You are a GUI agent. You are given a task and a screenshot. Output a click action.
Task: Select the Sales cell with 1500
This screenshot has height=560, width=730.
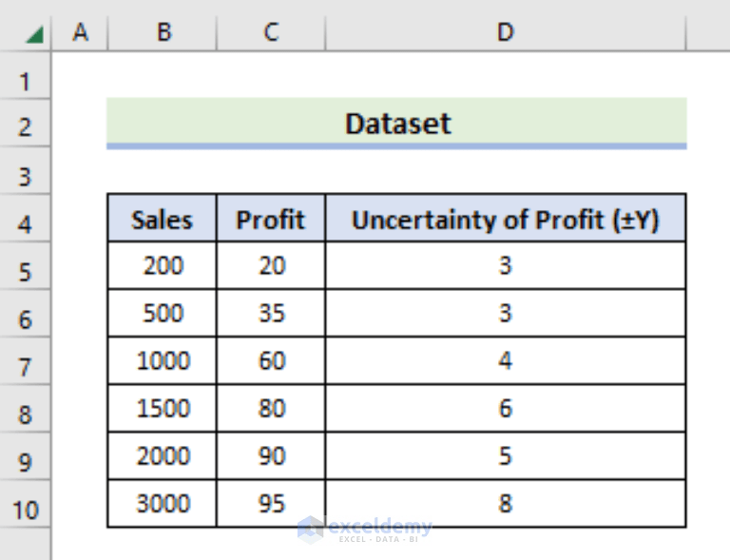163,408
